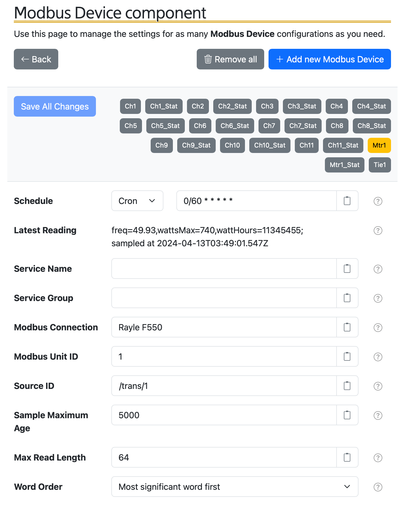This screenshot has width=420, height=505.
Task: Open help icon for Service Group
Action: click(378, 298)
